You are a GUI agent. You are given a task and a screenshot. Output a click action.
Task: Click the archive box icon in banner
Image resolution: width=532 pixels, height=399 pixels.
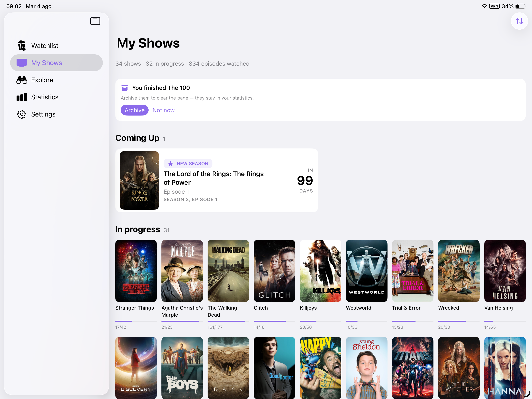pos(125,88)
